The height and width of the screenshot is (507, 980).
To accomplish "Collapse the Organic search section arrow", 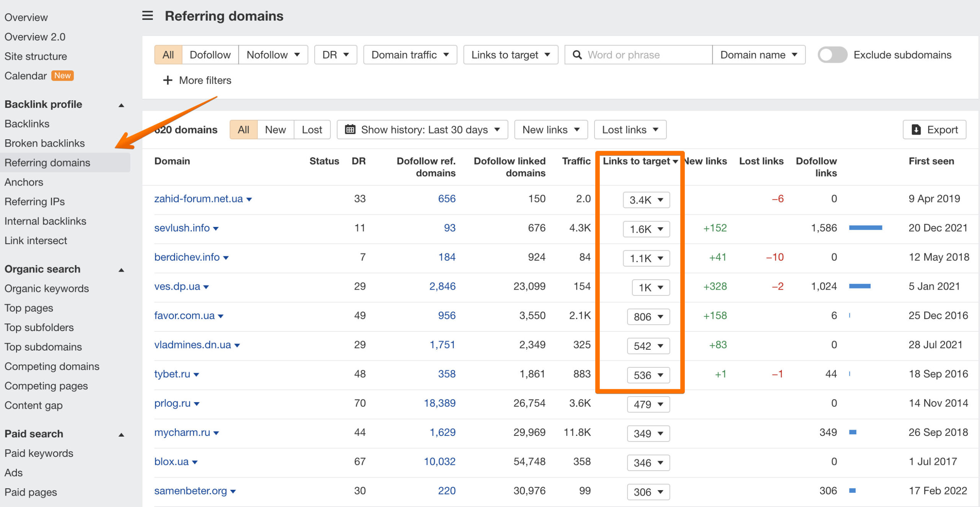I will (x=121, y=270).
